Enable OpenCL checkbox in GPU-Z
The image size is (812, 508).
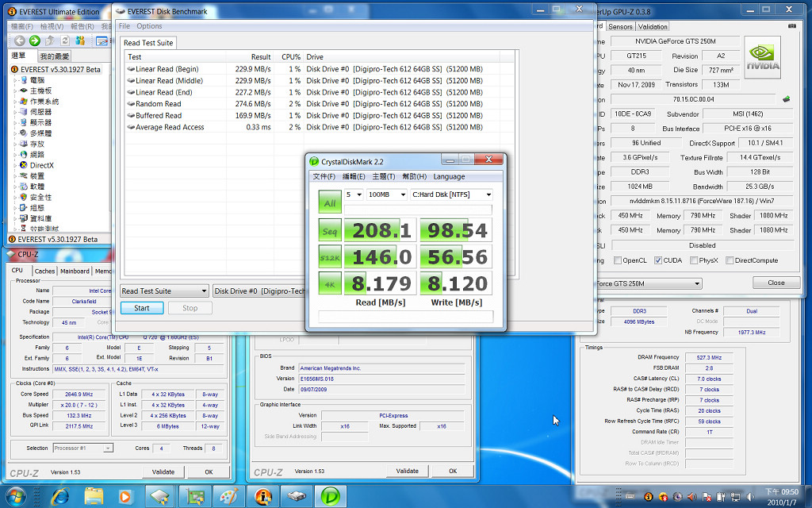coord(617,260)
